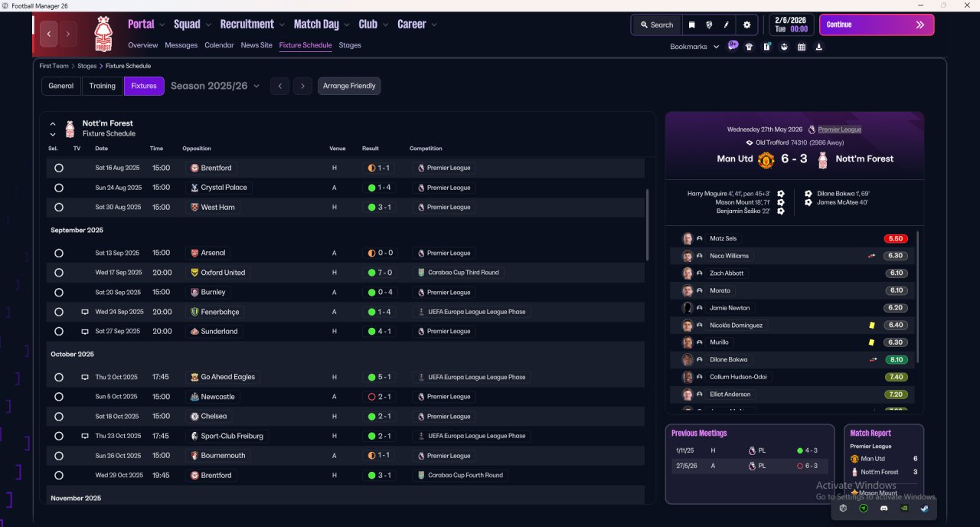Click the Premier League link in match header

[840, 129]
